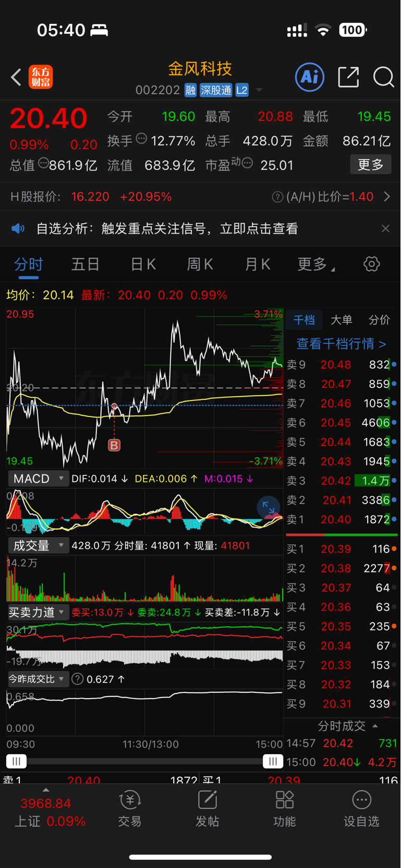Viewport: 401px width, 868px height.
Task: Select the 买2 20.38 order row
Action: click(342, 568)
